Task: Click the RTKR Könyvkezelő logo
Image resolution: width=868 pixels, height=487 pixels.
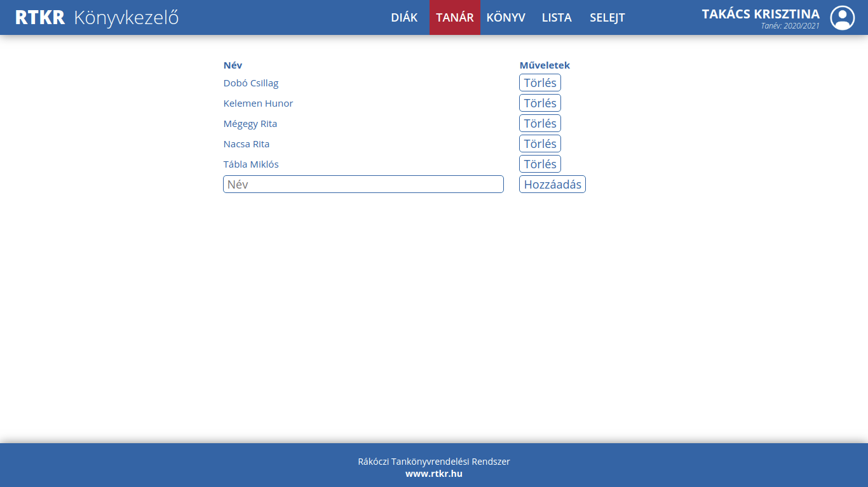Action: [x=97, y=18]
